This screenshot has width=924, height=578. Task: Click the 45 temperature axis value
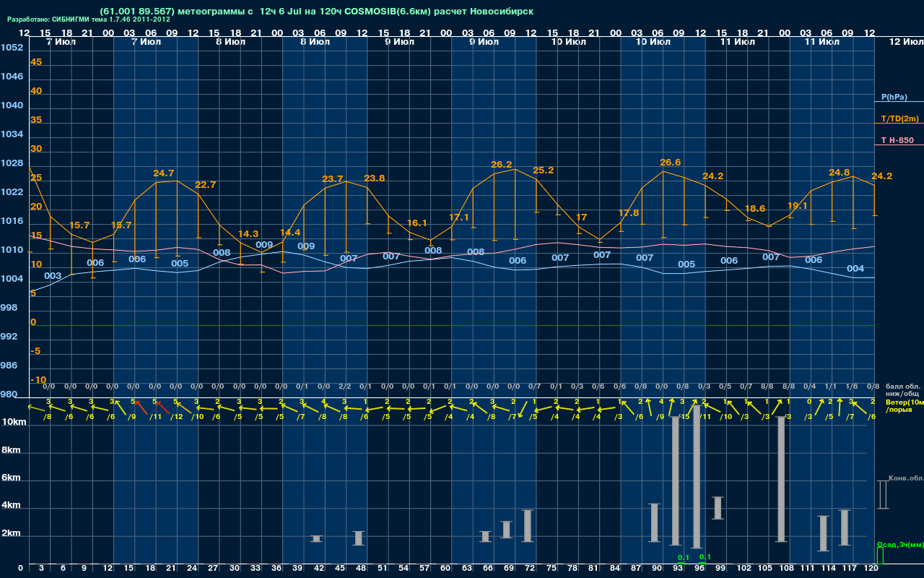[36, 62]
